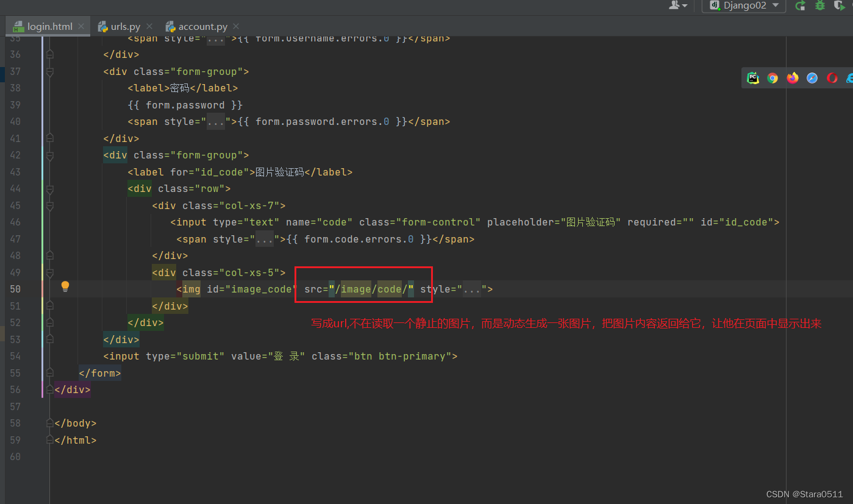853x504 pixels.
Task: Close the account.py tab
Action: [236, 27]
